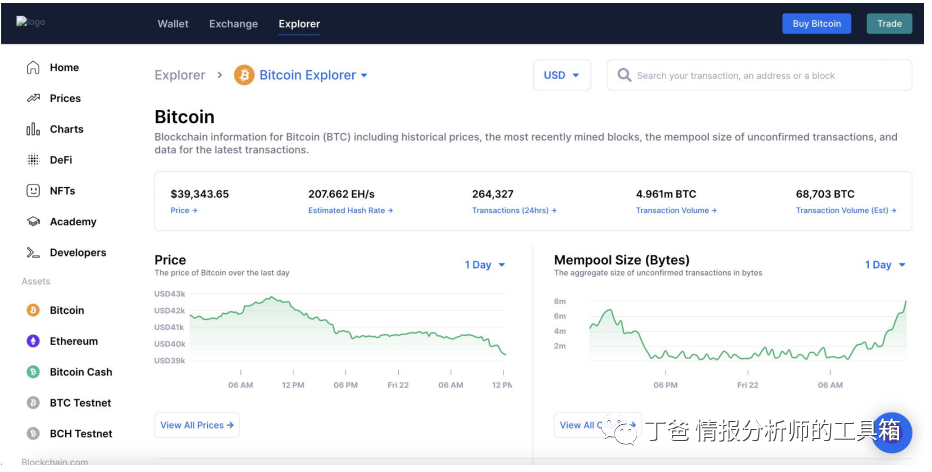Follow the Price stat link
This screenshot has height=472, width=932.
[184, 210]
